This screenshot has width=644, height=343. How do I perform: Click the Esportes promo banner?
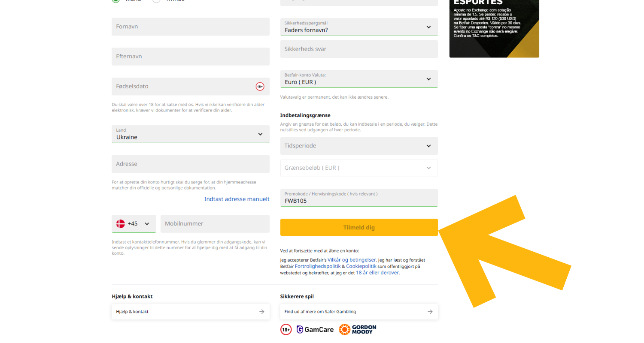pyautogui.click(x=494, y=28)
